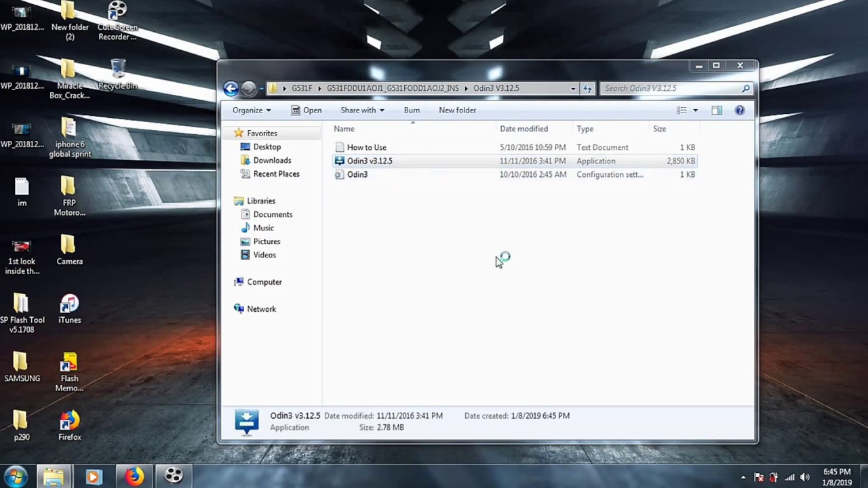Select the p290 desktop folder
Screen dimensions: 868x488
22,426
